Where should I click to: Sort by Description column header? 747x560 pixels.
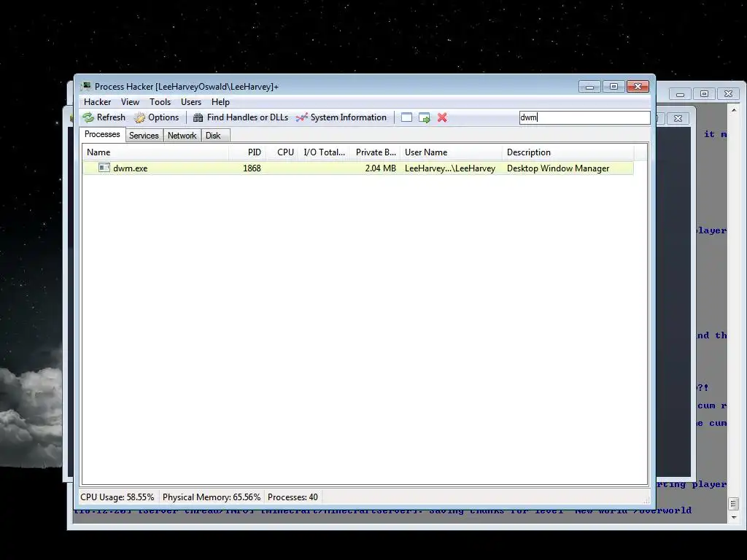(568, 152)
